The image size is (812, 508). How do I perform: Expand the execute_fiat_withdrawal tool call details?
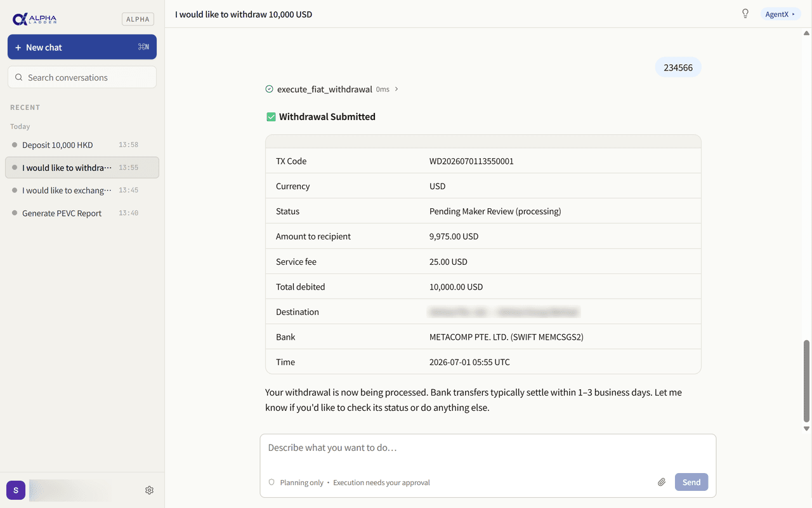[x=396, y=90]
